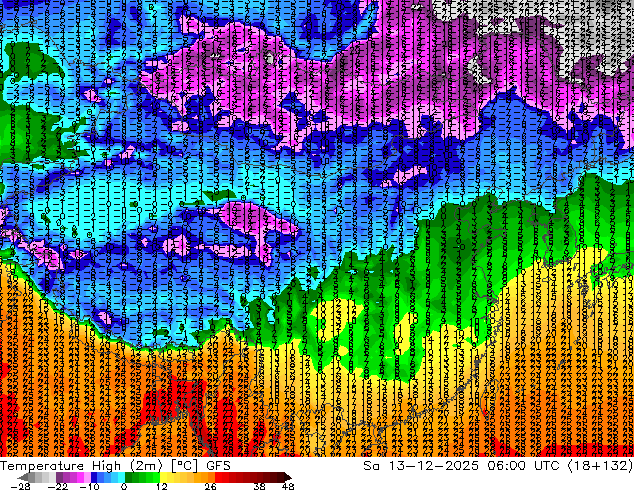Click the '0' value on the color scale
This screenshot has width=634, height=490.
click(124, 486)
